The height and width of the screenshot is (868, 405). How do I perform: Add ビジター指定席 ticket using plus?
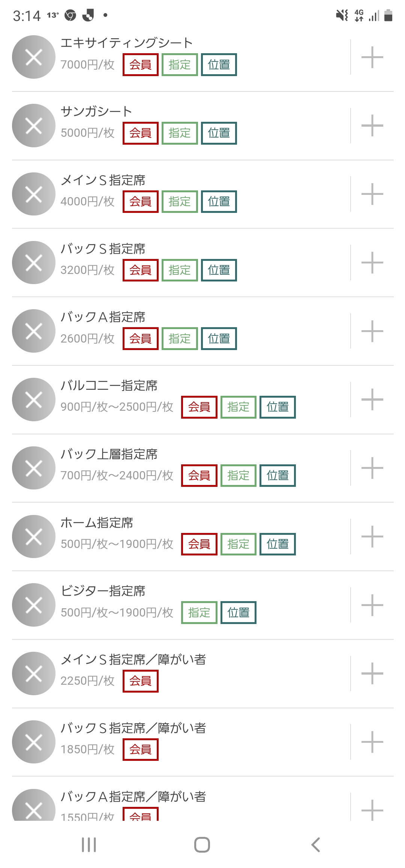372,605
